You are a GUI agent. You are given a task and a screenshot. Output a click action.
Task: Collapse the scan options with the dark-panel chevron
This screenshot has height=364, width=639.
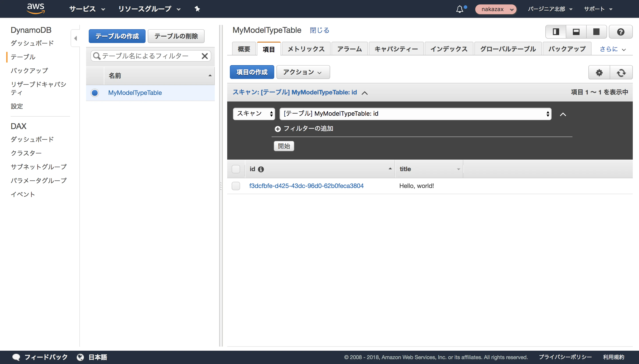(563, 115)
